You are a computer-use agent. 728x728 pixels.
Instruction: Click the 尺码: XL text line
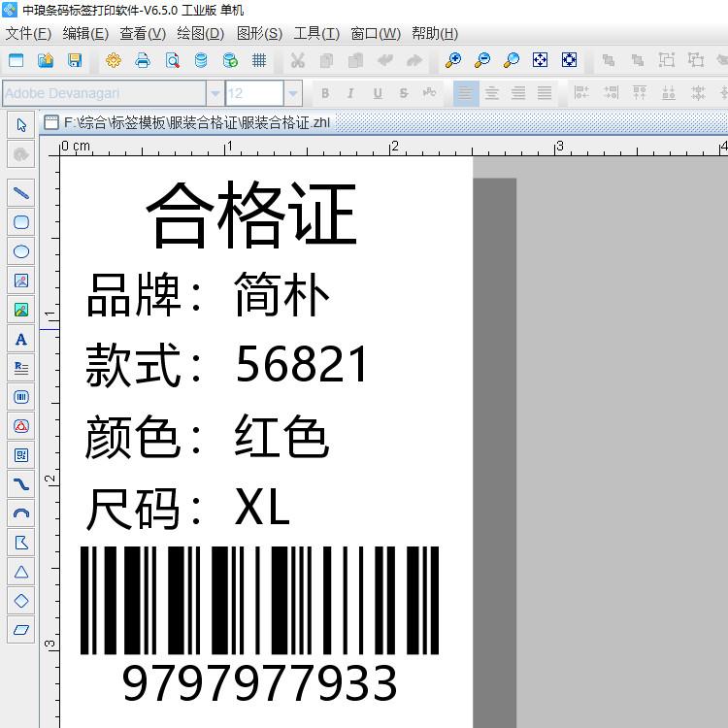187,509
